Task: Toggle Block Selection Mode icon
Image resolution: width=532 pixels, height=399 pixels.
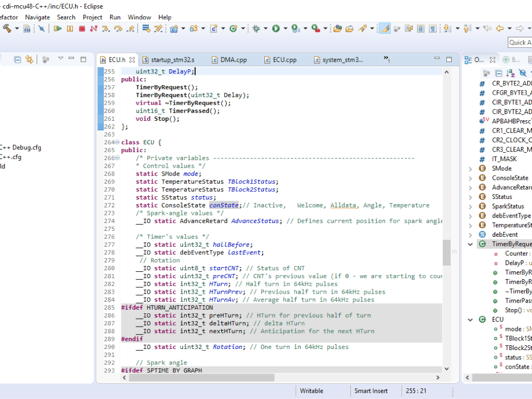Action: coord(421,29)
